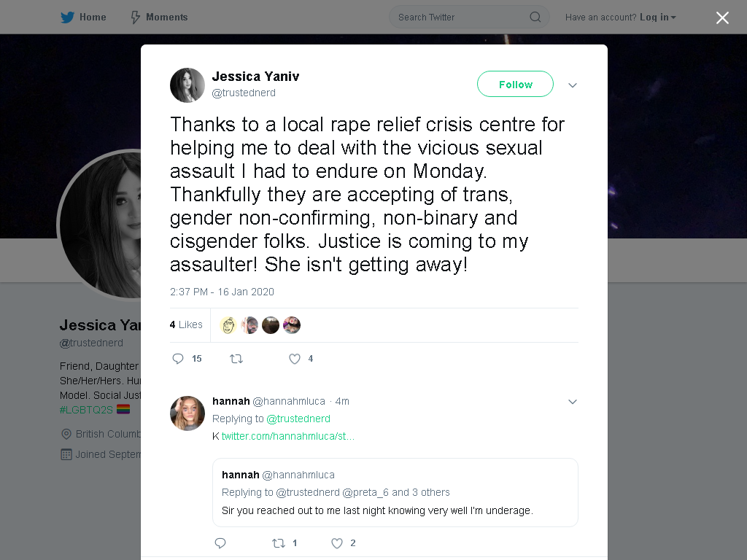The height and width of the screenshot is (560, 747).
Task: Reply to the main tweet with 15 replies
Action: [186, 359]
